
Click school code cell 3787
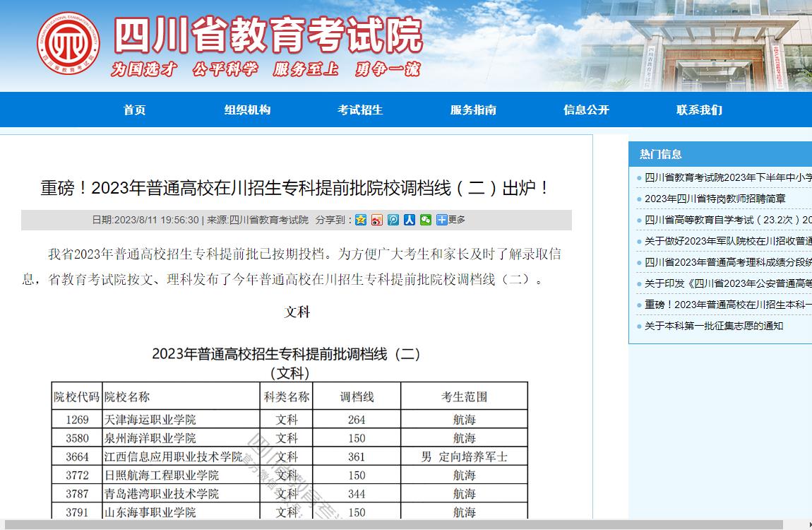point(77,494)
